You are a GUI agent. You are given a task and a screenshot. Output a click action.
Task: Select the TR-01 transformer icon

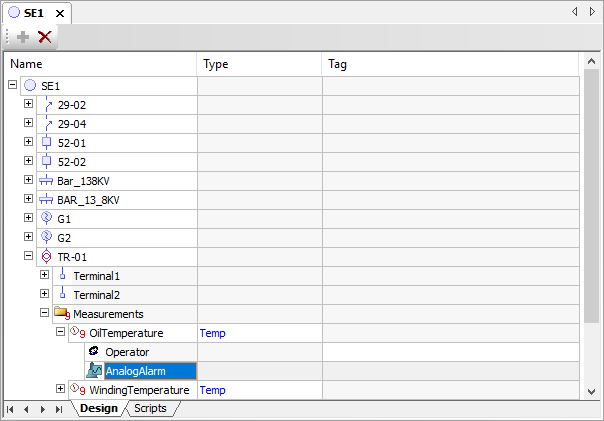(46, 257)
